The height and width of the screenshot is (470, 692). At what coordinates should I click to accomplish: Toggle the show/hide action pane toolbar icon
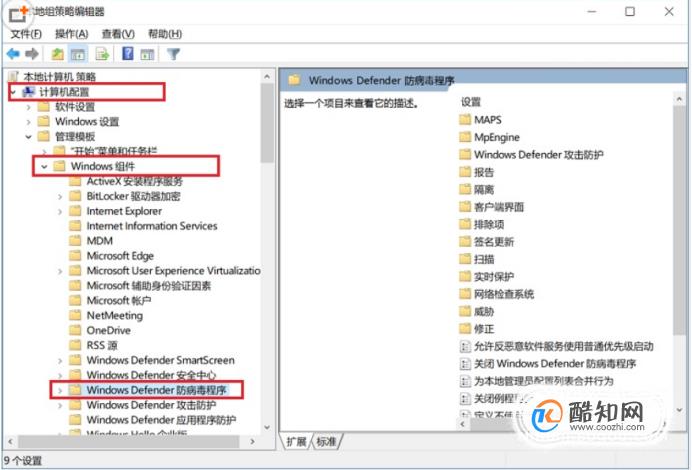click(147, 54)
